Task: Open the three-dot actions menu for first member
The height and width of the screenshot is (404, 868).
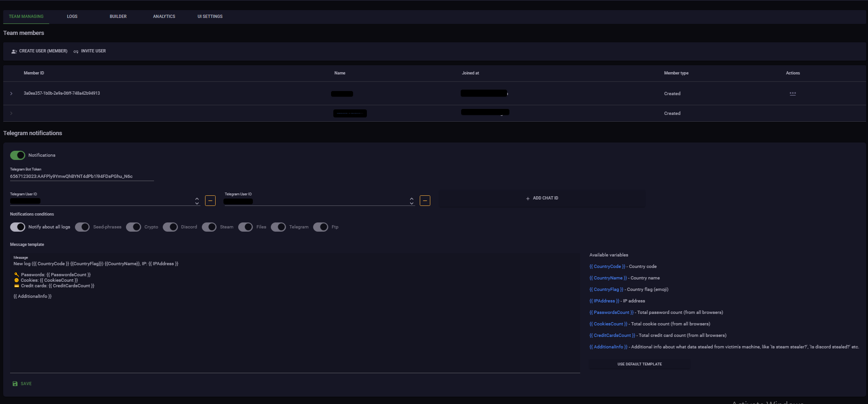Action: click(793, 94)
